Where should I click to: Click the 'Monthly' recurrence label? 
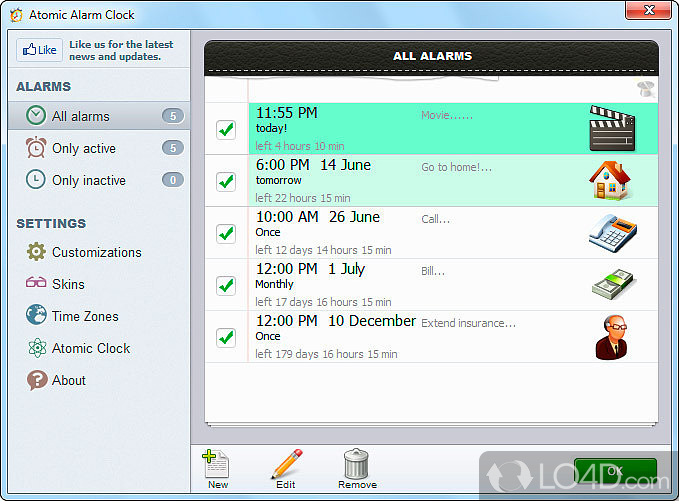[x=274, y=284]
